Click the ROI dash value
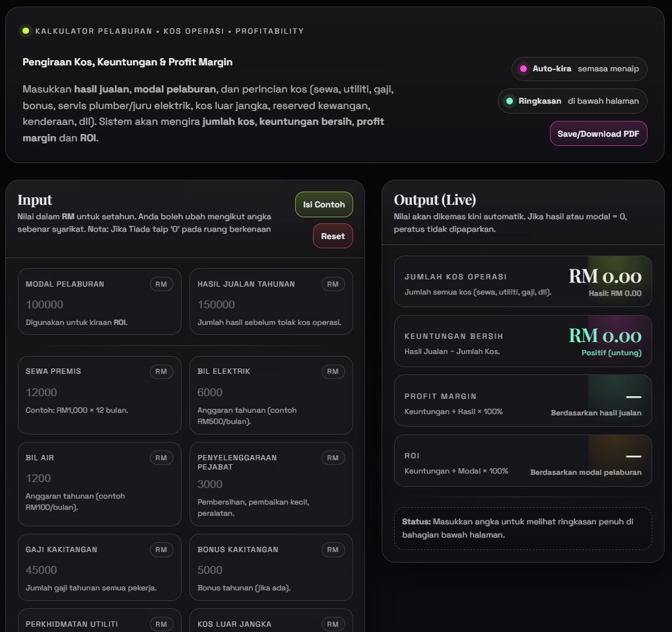Image resolution: width=672 pixels, height=632 pixels. (x=634, y=456)
